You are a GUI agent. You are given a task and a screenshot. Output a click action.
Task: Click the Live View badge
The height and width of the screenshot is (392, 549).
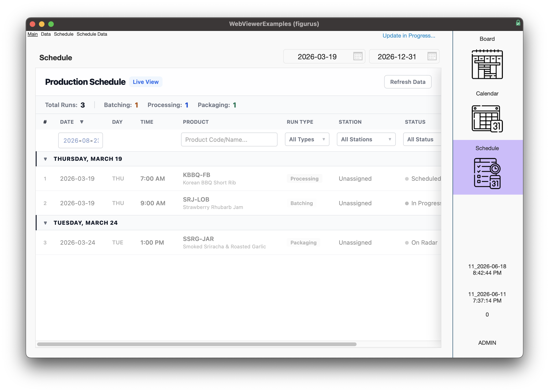tap(146, 82)
